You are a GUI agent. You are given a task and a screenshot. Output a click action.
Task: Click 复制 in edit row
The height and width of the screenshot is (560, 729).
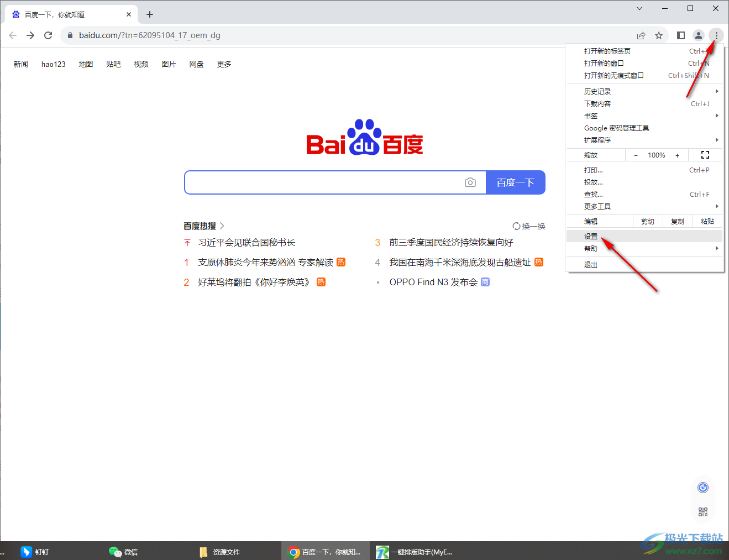tap(678, 222)
